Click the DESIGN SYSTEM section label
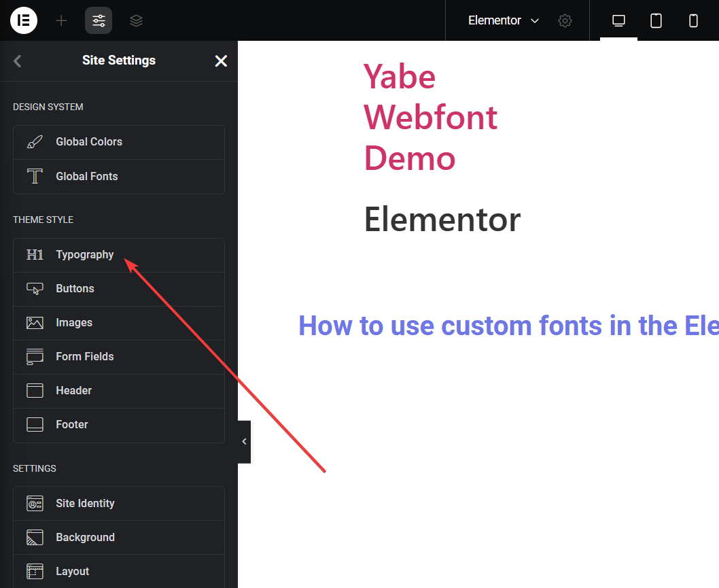 click(x=48, y=107)
